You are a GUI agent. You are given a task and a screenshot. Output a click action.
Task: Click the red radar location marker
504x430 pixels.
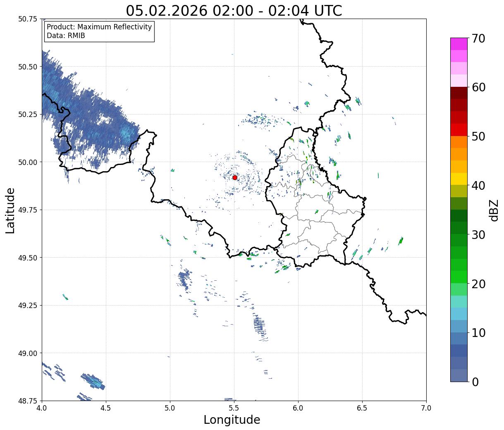[x=235, y=177]
